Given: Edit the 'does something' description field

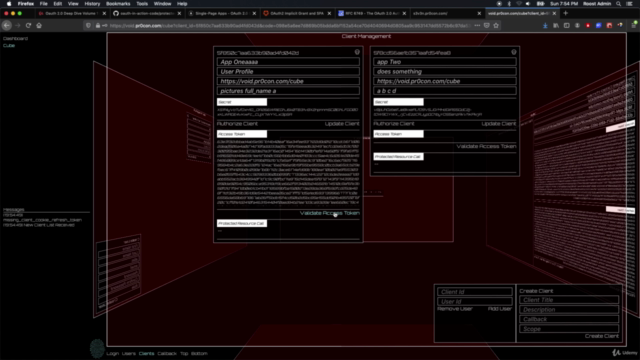Looking at the screenshot, I should coord(445,71).
